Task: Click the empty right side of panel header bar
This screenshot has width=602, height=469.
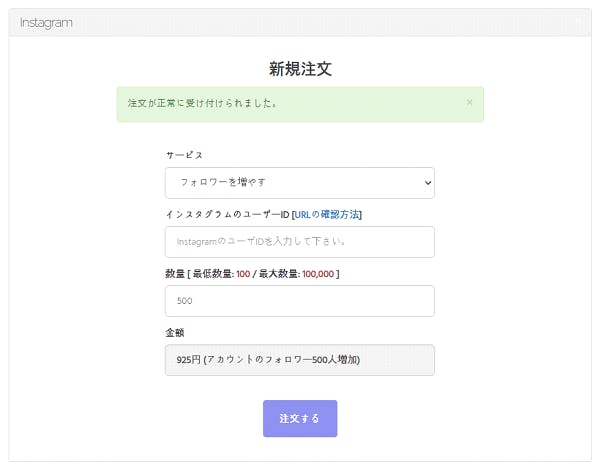Action: tap(450, 22)
